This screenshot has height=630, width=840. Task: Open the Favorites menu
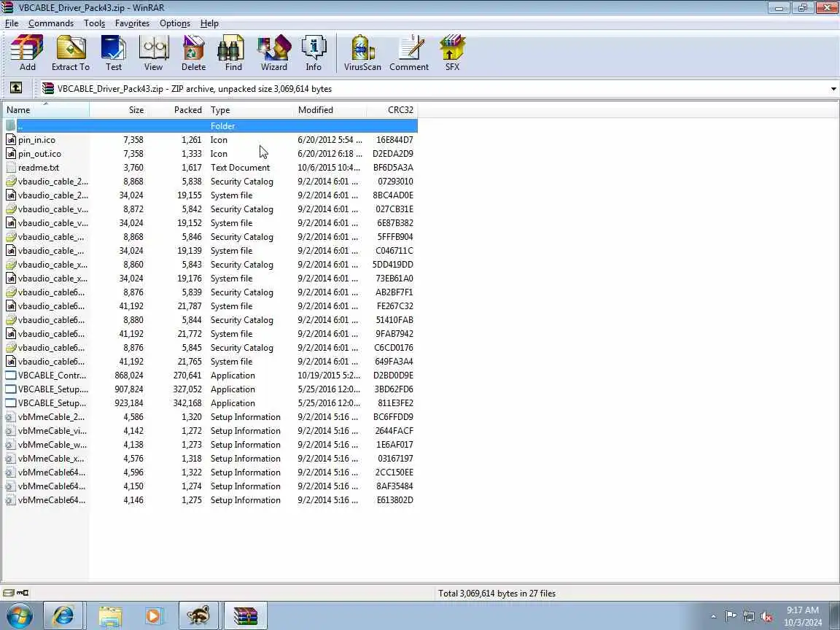132,23
